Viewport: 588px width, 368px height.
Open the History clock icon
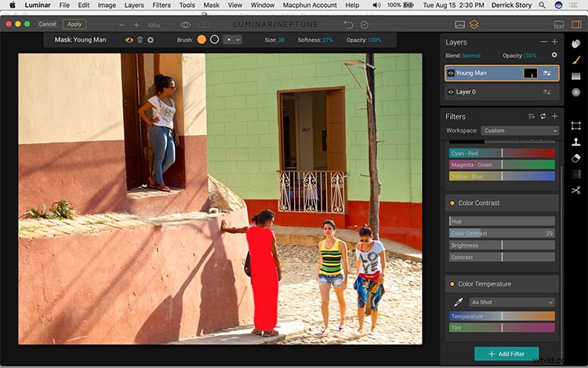point(364,25)
